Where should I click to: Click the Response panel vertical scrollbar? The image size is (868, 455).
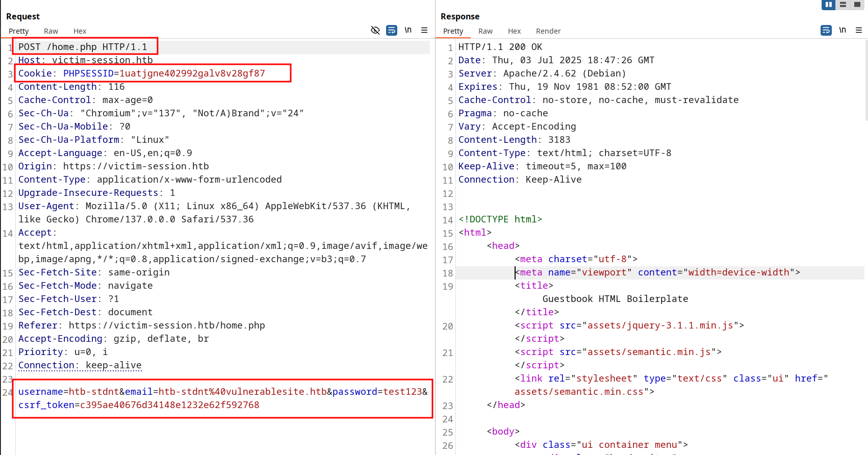(x=866, y=81)
